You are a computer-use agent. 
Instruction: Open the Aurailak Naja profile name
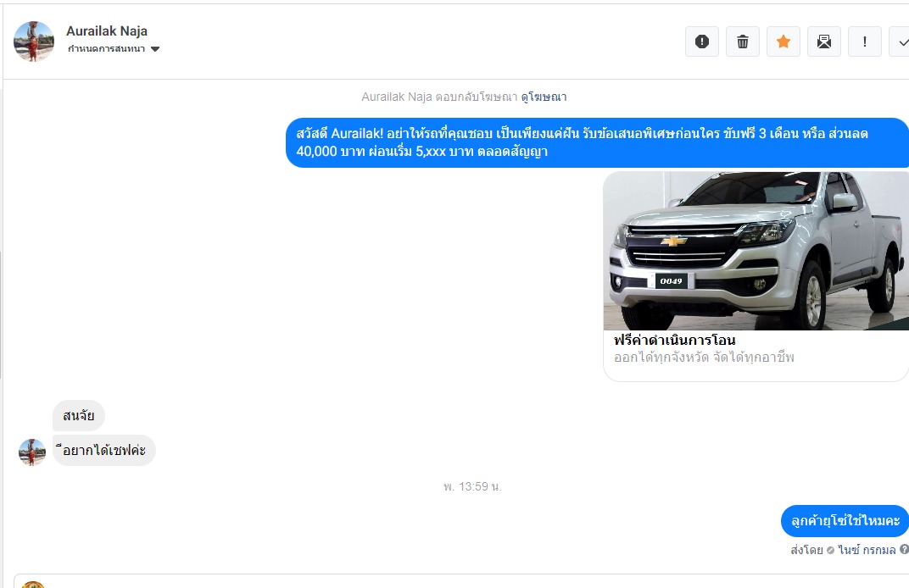(107, 31)
